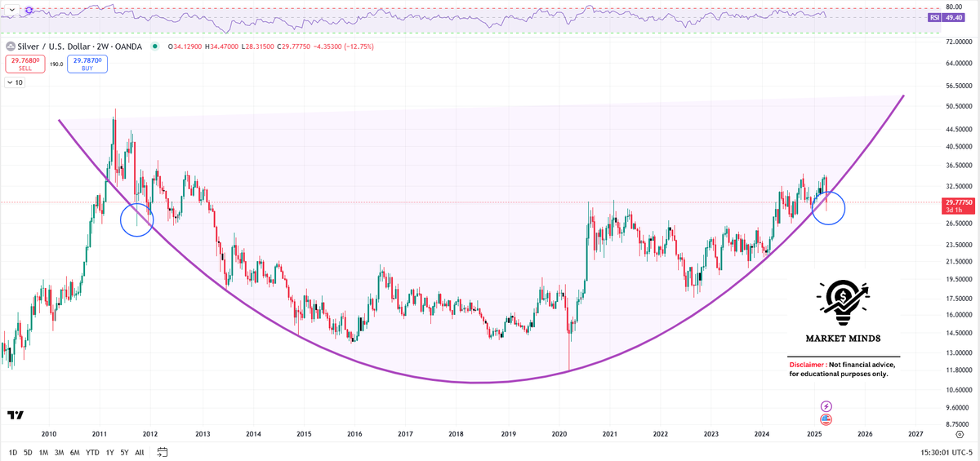Click the Silver symbol logo icon

[11, 47]
